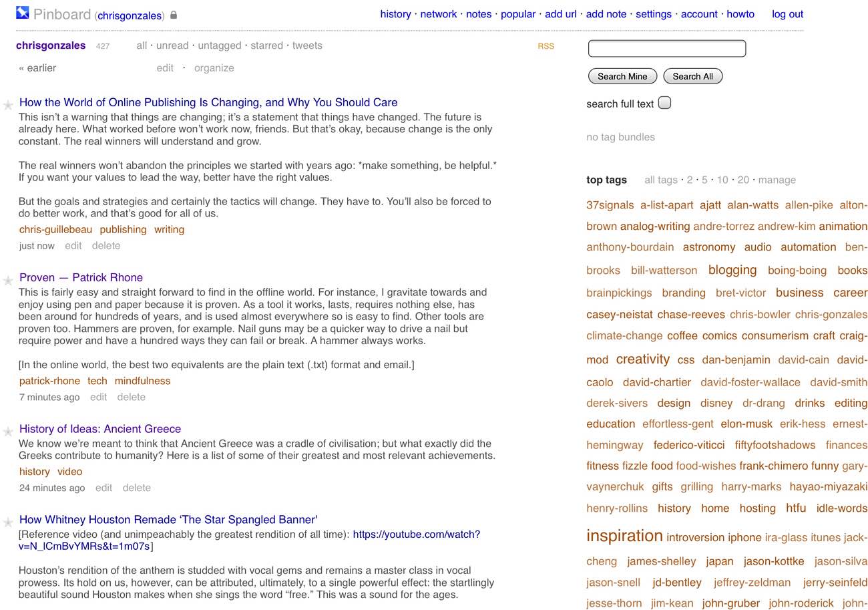
Task: Open Whitney Houston Star Spangled Banner bookmark
Action: point(168,519)
